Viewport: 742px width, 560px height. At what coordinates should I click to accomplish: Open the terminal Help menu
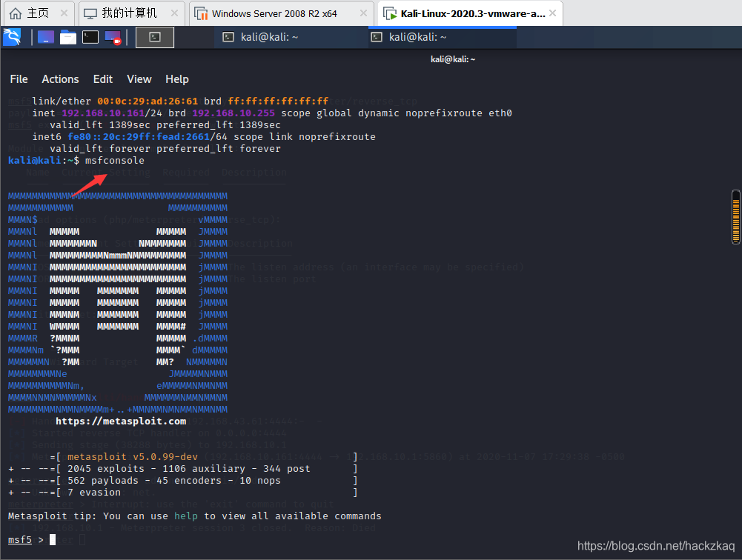click(177, 79)
